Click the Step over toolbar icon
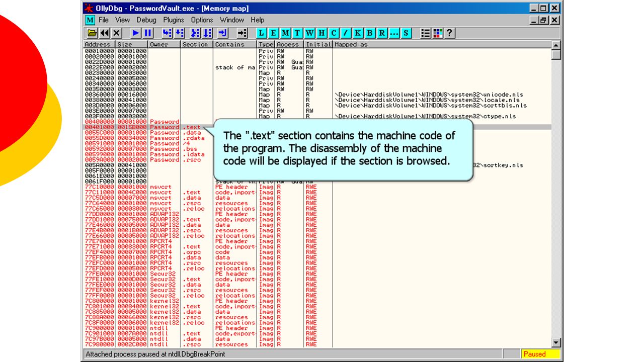 coord(179,33)
